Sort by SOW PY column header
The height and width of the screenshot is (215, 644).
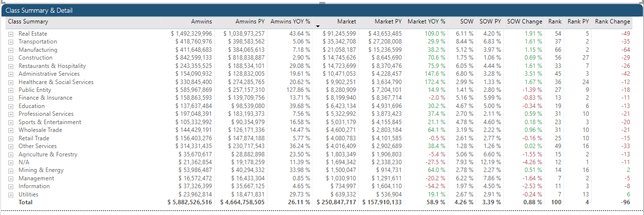(490, 21)
